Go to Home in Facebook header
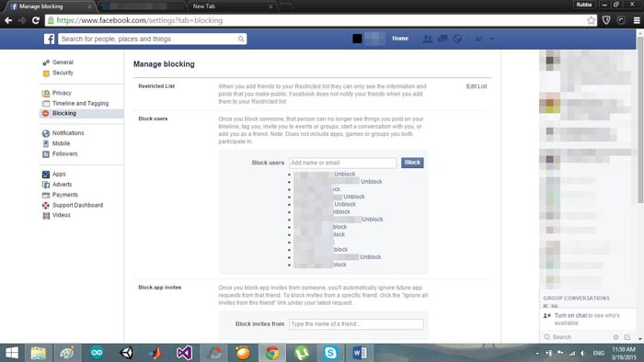The width and height of the screenshot is (644, 362). tap(400, 39)
